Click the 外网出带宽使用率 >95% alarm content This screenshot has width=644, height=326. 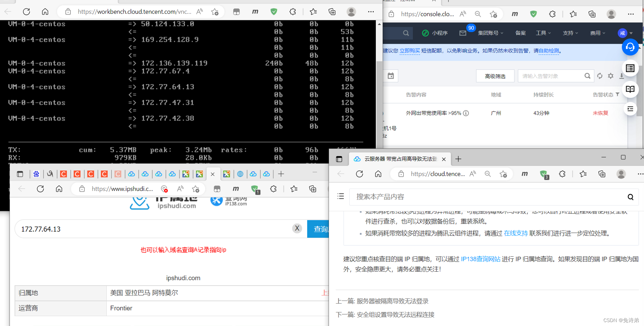(x=433, y=113)
